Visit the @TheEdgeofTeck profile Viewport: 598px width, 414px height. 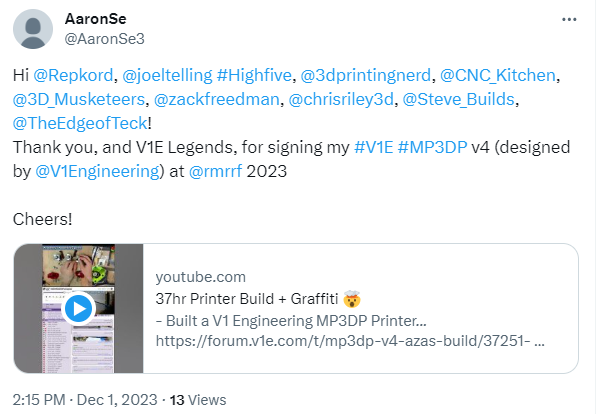pos(80,124)
